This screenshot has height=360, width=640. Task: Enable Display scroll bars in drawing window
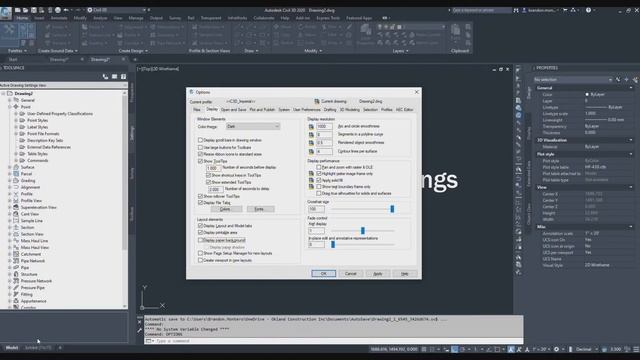tap(200, 140)
